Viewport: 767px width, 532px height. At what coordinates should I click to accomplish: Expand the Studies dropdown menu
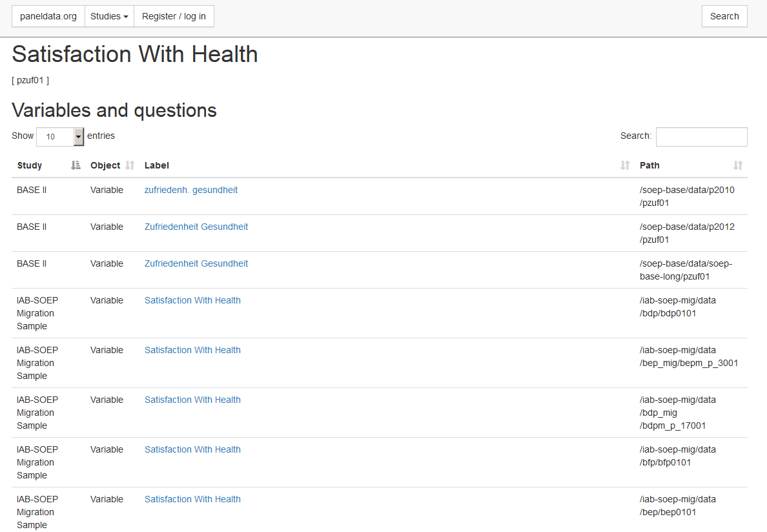109,16
